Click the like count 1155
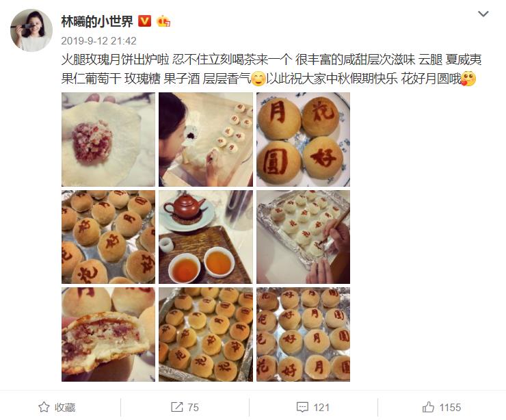The image size is (506, 420). click(450, 408)
